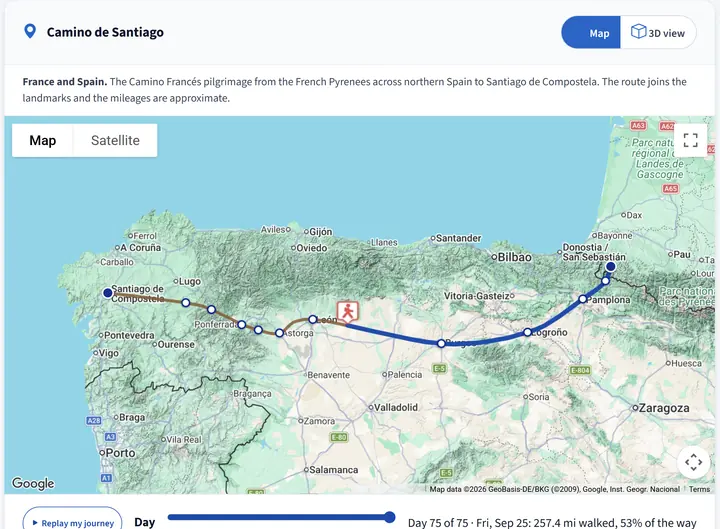Viewport: 720px width, 529px height.
Task: Select the starting point marker near Bayonne
Action: click(610, 266)
